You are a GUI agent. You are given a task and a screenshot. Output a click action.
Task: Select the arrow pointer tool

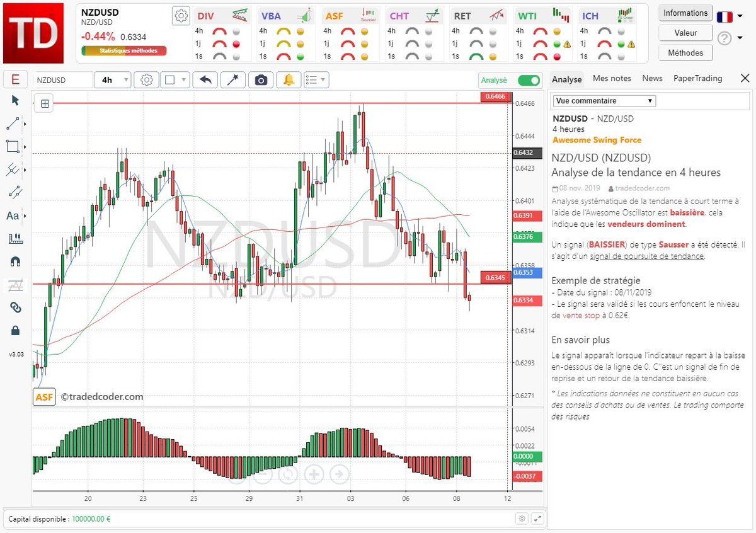click(x=15, y=100)
